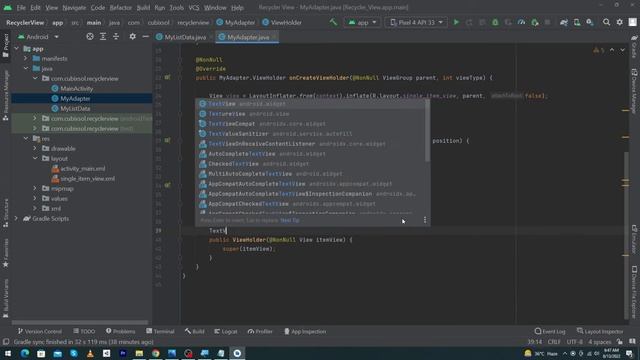Open the Refactor menu
This screenshot has width=640, height=360.
pos(121,7)
